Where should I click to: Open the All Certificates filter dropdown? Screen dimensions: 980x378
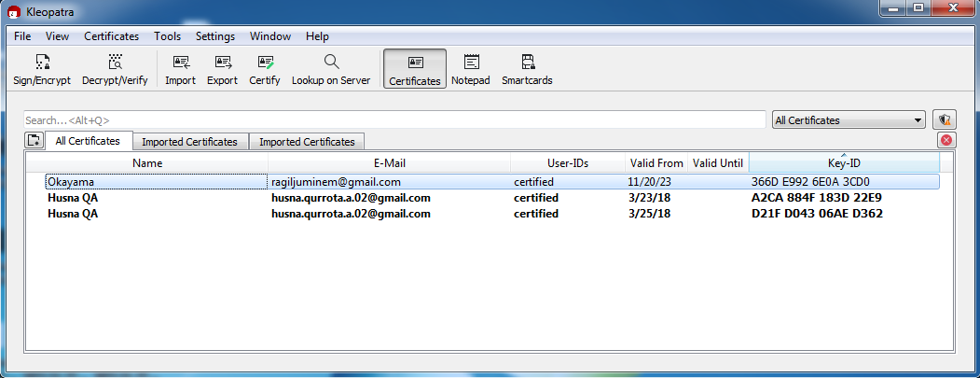[x=849, y=120]
